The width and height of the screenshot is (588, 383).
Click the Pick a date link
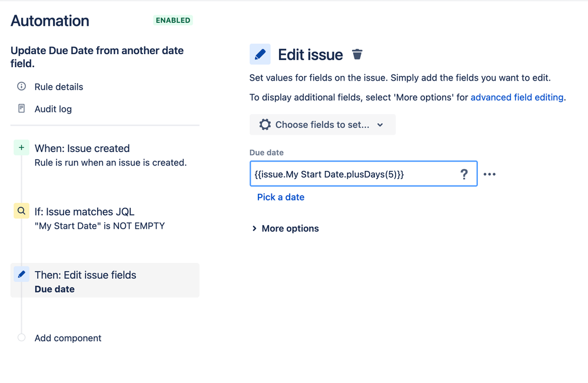point(281,197)
